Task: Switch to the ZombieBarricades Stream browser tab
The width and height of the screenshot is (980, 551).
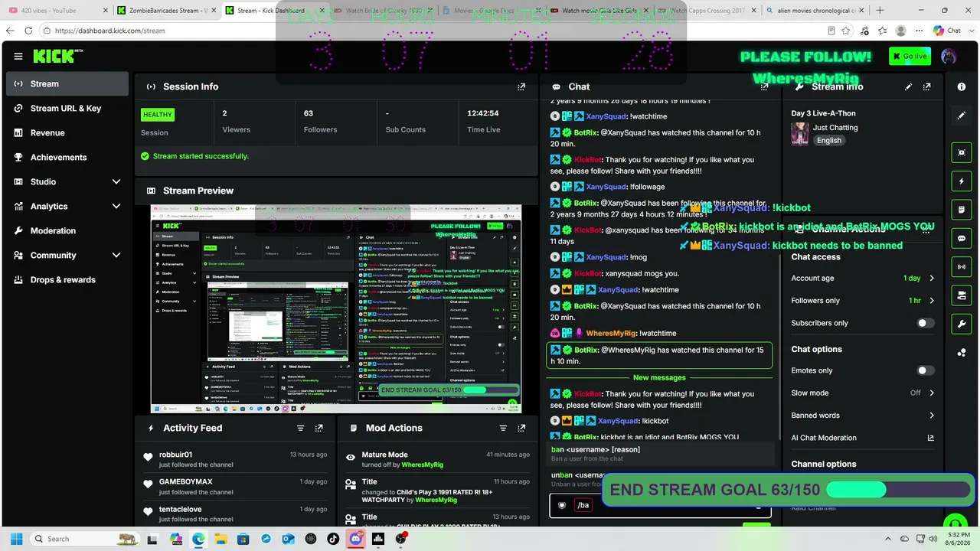Action: click(x=165, y=11)
